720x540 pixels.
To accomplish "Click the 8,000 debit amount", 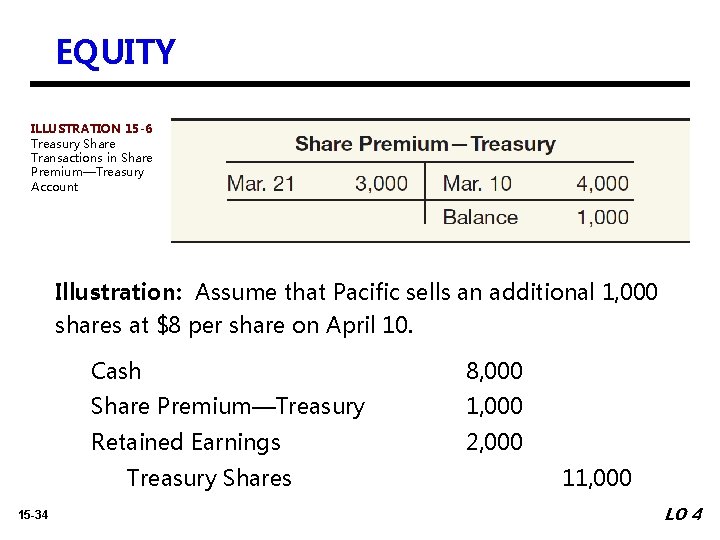I will pos(494,371).
